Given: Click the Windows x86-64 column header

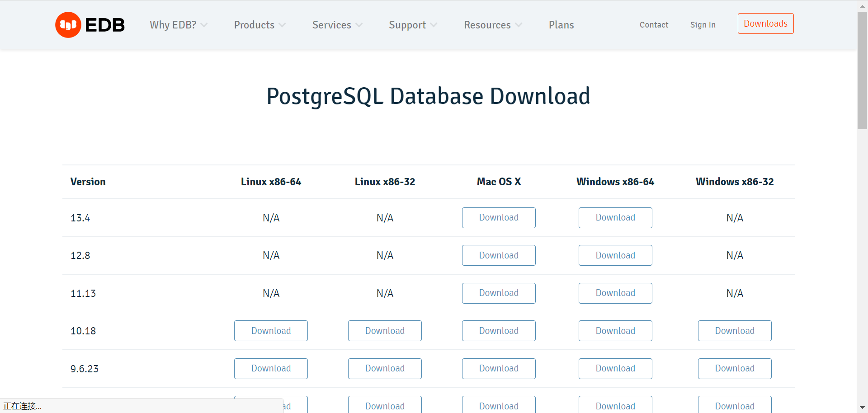Looking at the screenshot, I should click(x=615, y=182).
